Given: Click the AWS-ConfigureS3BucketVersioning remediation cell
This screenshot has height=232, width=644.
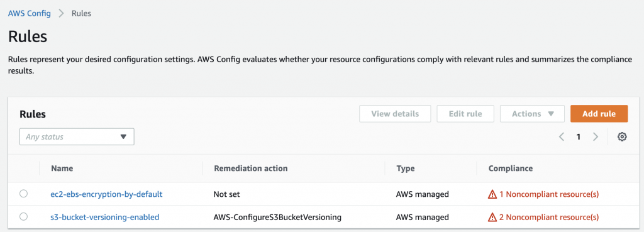Looking at the screenshot, I should 277,217.
